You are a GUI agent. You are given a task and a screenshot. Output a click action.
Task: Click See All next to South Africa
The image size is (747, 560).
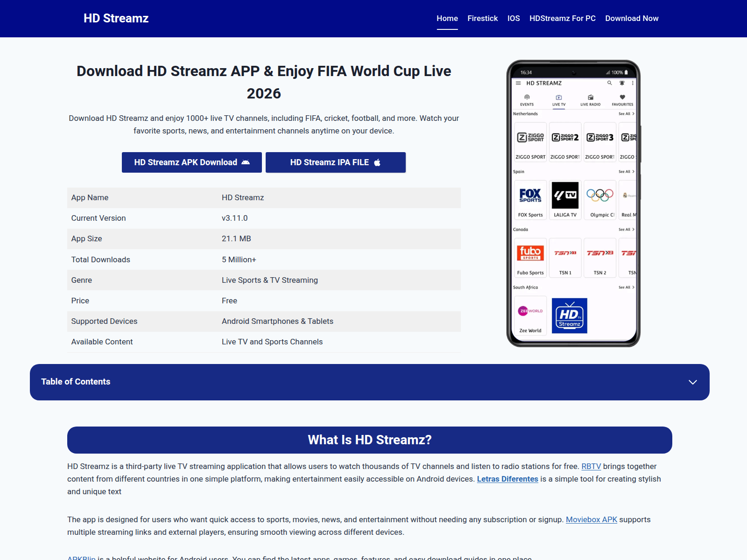click(x=627, y=287)
